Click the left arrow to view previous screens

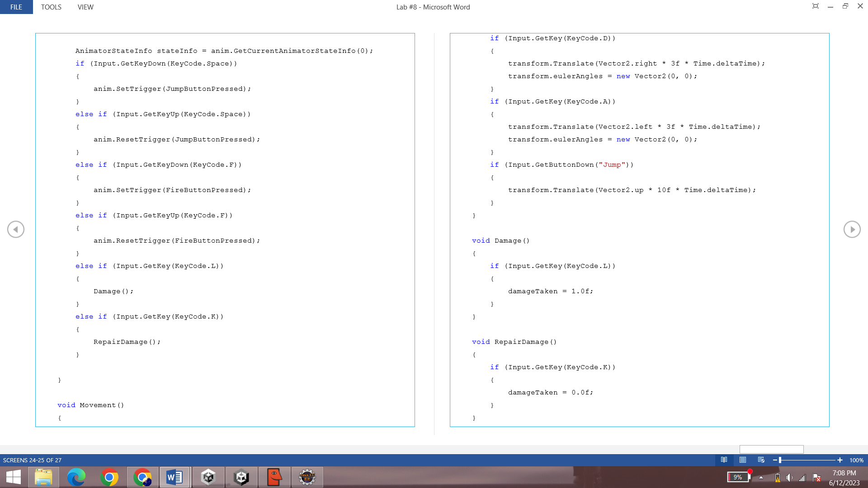coord(16,229)
